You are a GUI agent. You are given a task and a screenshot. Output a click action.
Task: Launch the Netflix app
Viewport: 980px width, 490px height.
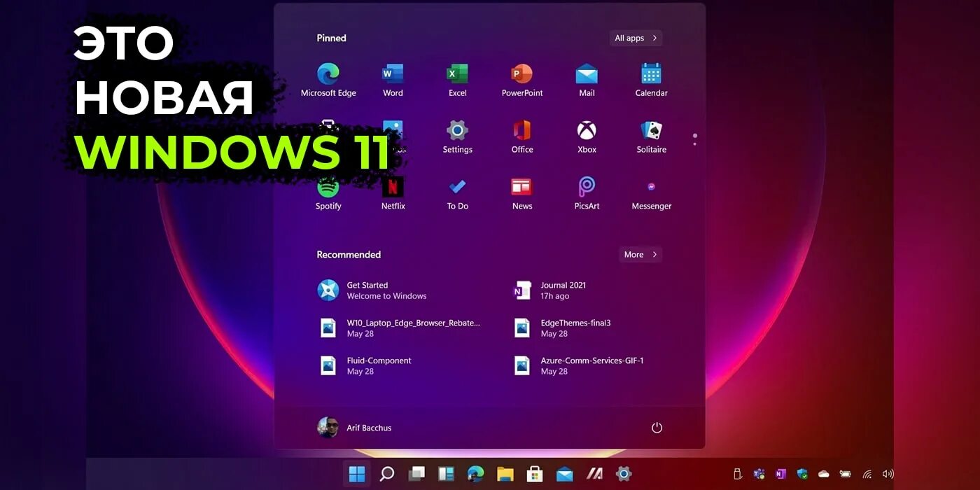[x=393, y=193]
